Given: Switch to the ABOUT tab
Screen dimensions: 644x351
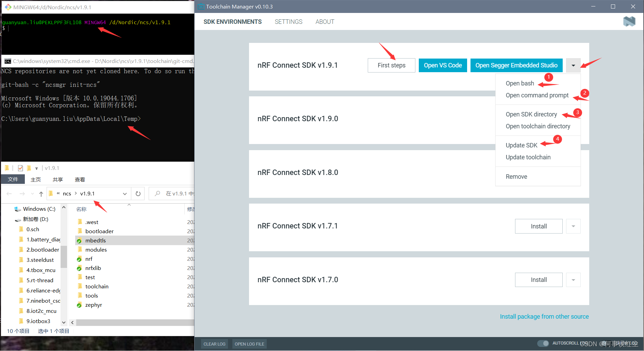Looking at the screenshot, I should (x=325, y=22).
